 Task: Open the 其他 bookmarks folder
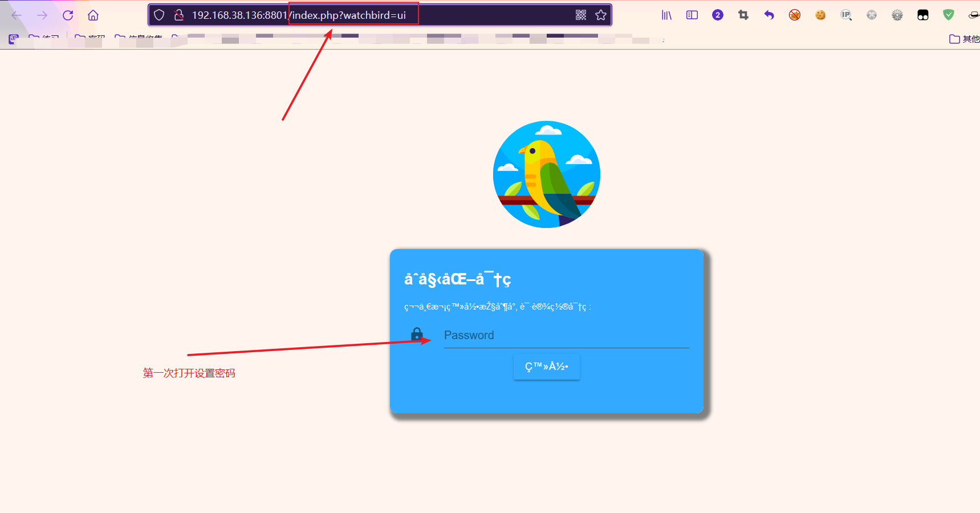(964, 39)
